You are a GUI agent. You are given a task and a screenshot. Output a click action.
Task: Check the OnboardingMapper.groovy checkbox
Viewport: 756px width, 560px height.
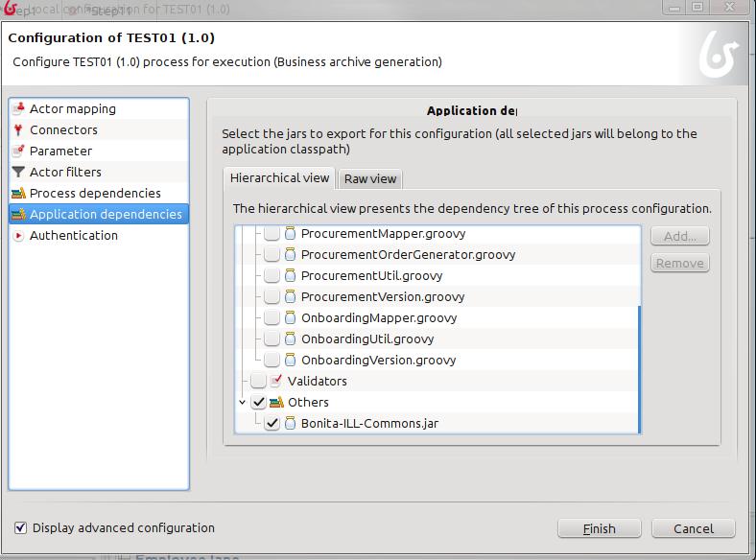click(x=272, y=317)
